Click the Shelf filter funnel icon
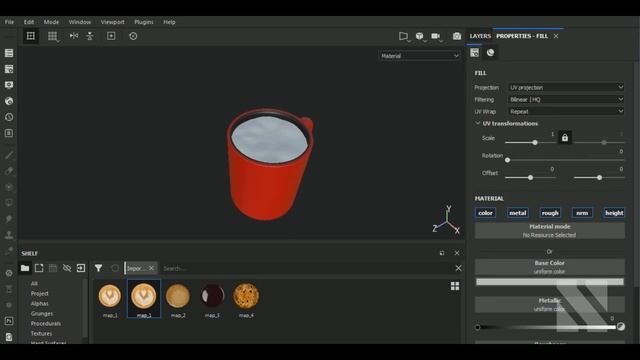The height and width of the screenshot is (360, 640). point(98,268)
